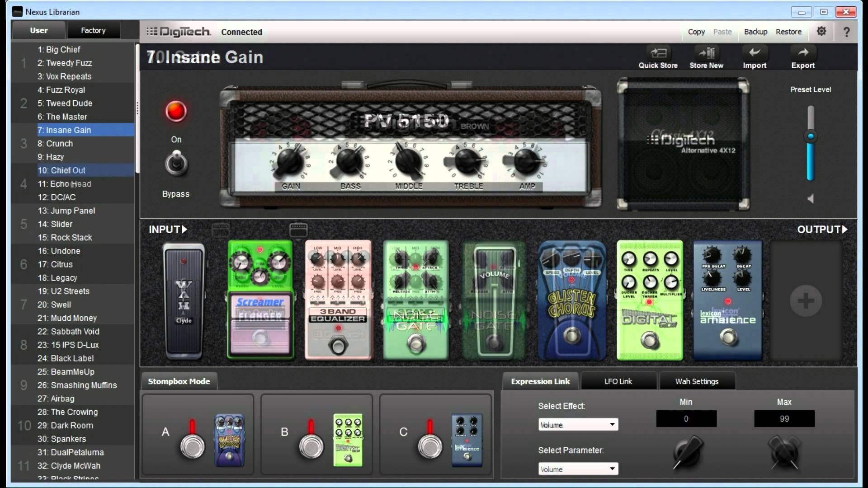Click the Max value field

point(784,419)
